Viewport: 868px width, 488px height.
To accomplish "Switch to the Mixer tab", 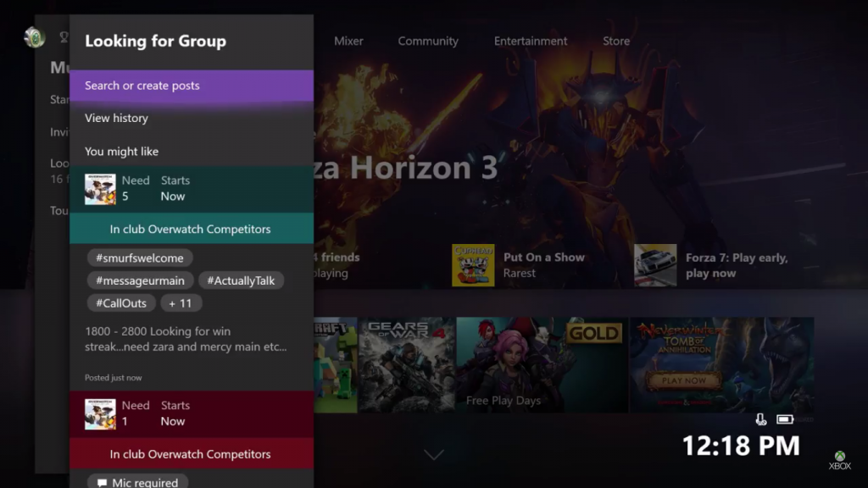I will tap(348, 41).
